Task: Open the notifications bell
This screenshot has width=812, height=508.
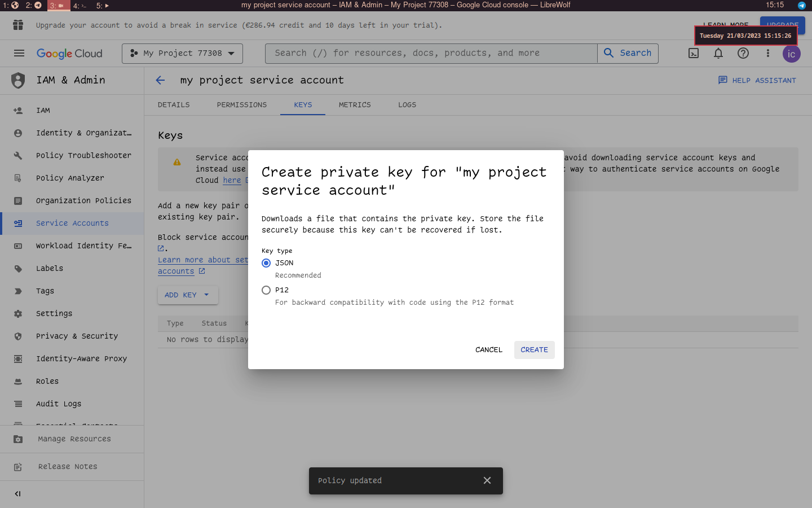Action: point(718,53)
